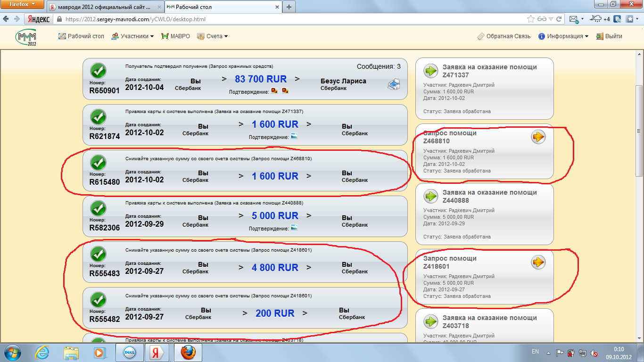Click printer icon on order R650901
This screenshot has height=362, width=644.
tap(394, 85)
